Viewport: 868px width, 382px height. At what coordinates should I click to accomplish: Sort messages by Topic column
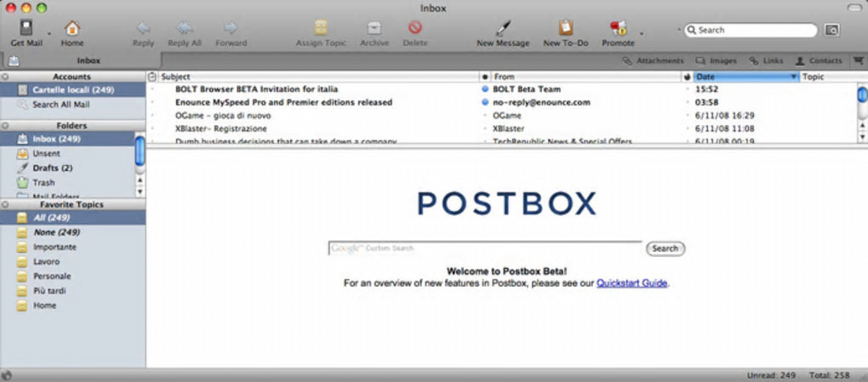coord(834,77)
